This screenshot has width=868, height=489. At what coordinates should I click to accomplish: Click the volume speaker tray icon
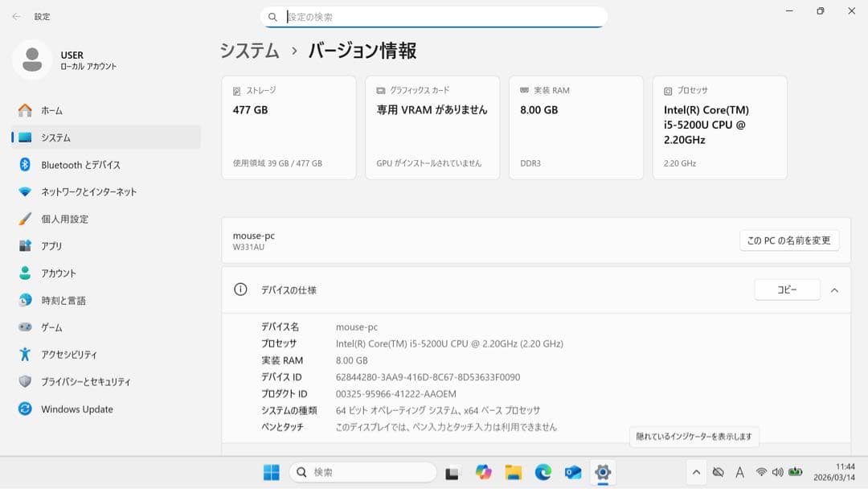coord(778,472)
